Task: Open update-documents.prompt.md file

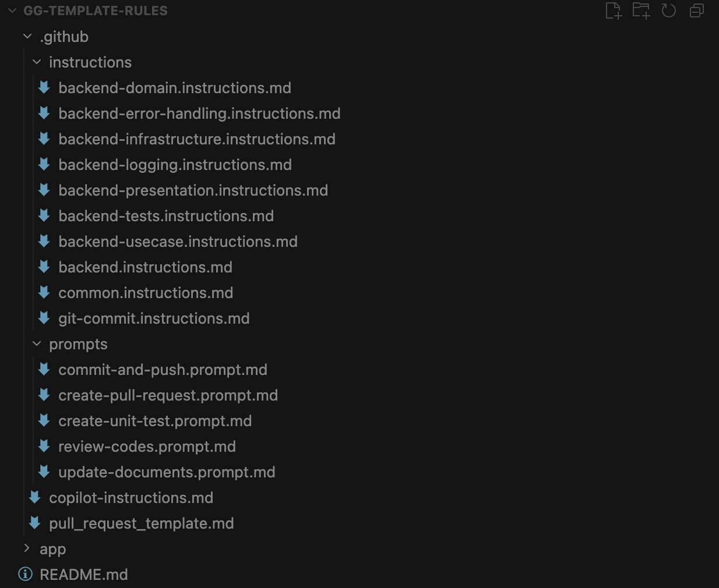Action: [167, 472]
